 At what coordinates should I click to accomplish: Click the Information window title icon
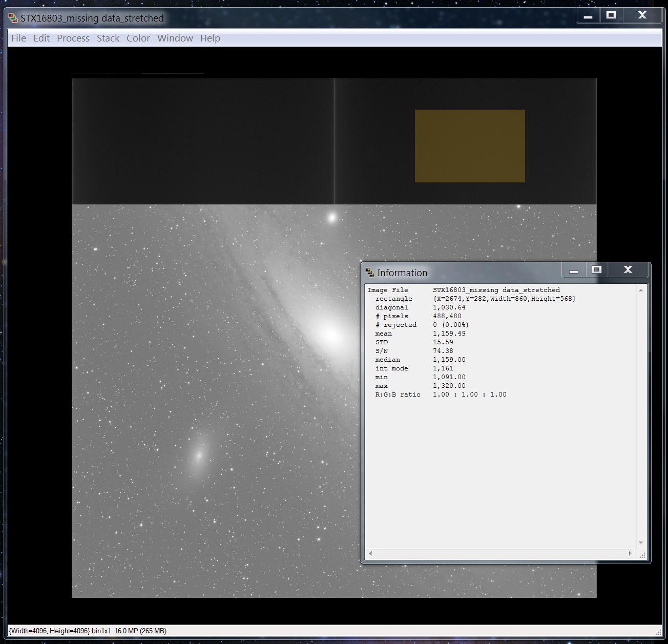point(369,273)
